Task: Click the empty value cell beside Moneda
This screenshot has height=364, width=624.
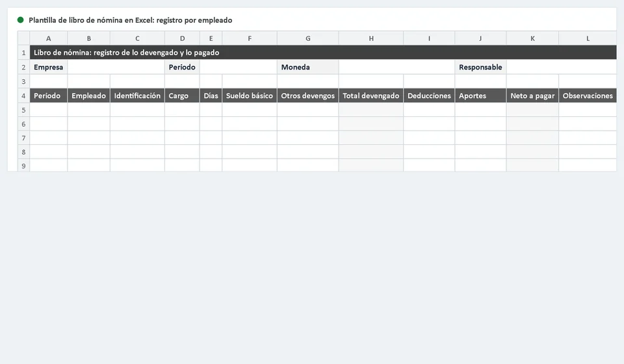Action: coord(396,67)
